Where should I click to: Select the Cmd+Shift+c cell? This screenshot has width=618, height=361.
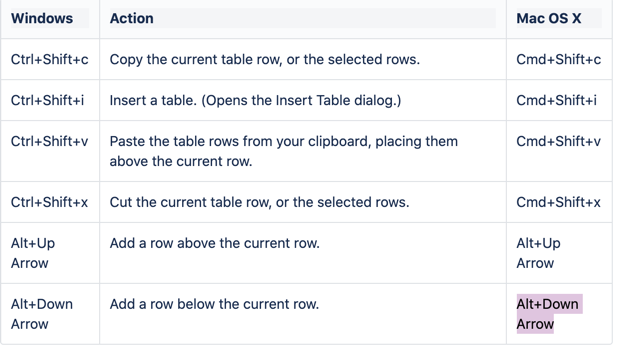(559, 60)
